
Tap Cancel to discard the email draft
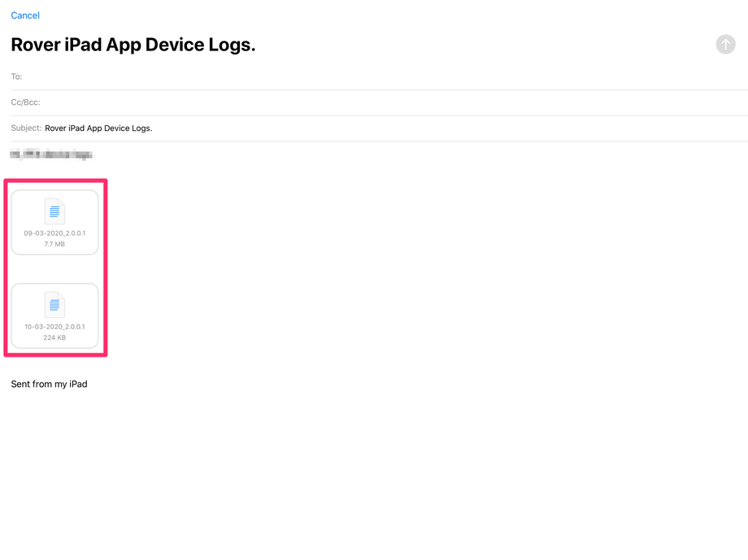click(25, 15)
